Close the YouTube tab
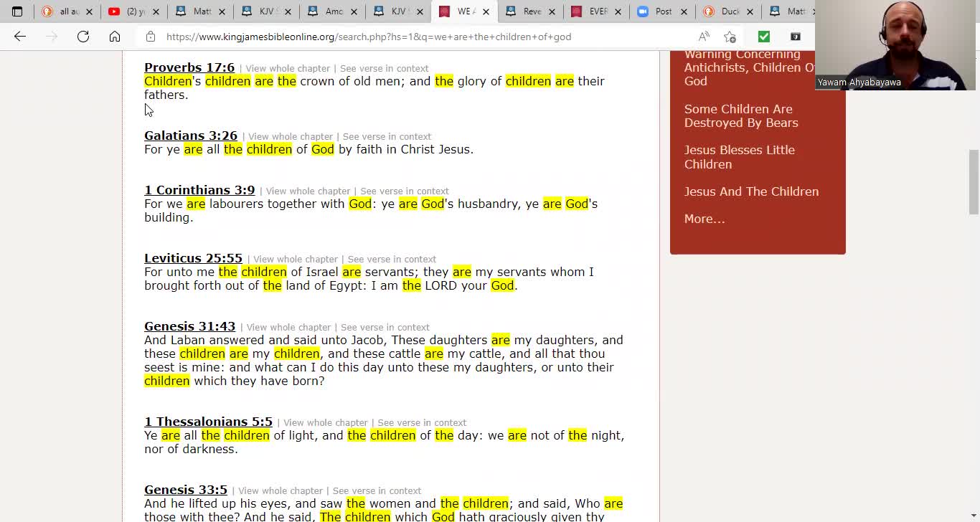The width and height of the screenshot is (980, 522). [155, 11]
